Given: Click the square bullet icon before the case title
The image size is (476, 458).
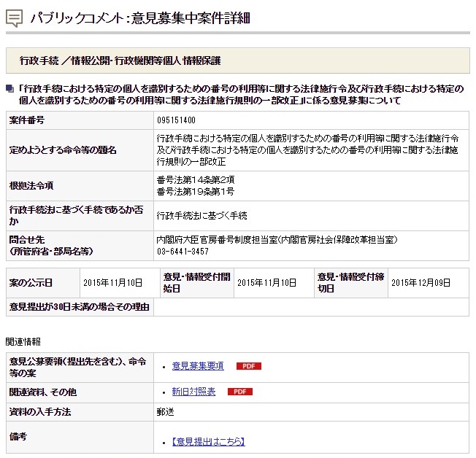Looking at the screenshot, I should [x=9, y=89].
